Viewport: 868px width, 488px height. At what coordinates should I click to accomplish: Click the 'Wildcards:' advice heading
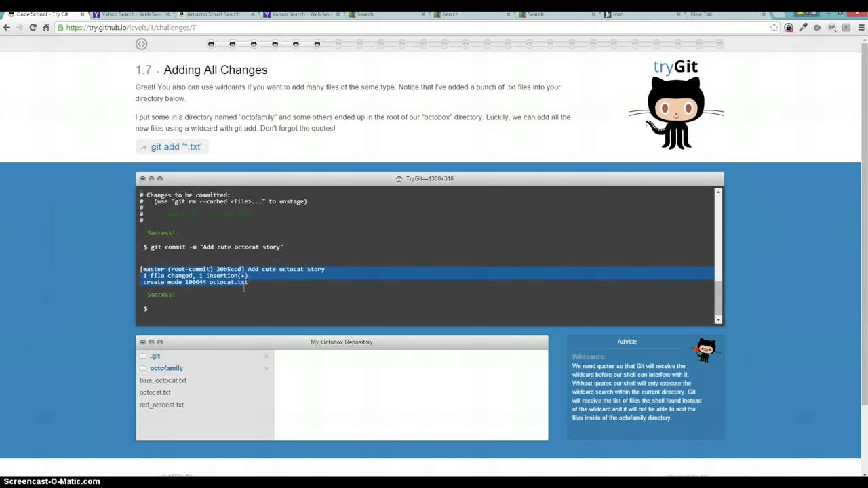click(589, 357)
